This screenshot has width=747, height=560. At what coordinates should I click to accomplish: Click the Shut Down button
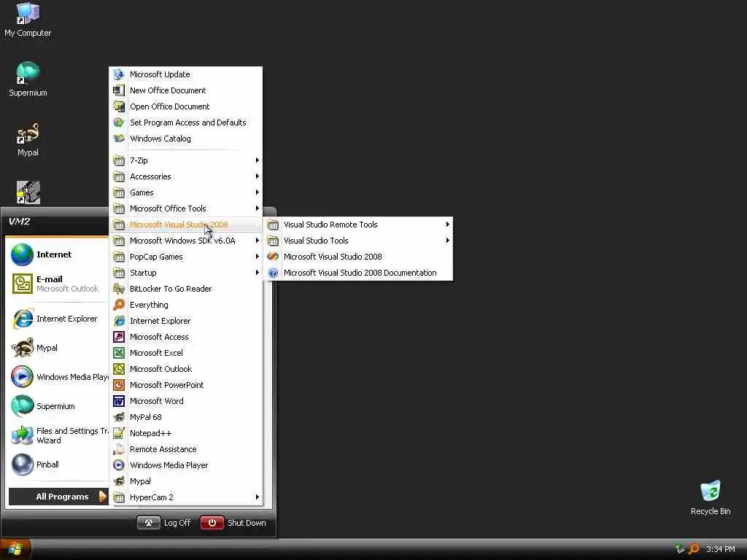click(233, 523)
